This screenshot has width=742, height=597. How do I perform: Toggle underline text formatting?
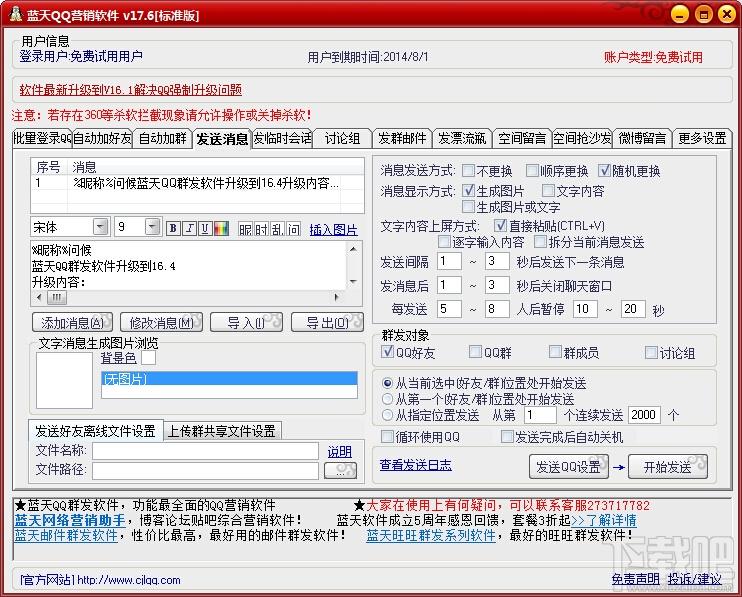point(205,228)
